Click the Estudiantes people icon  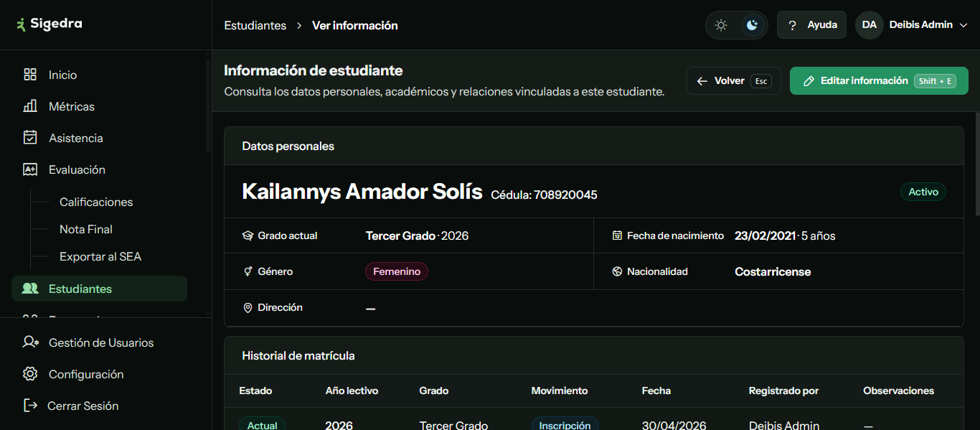(x=30, y=289)
